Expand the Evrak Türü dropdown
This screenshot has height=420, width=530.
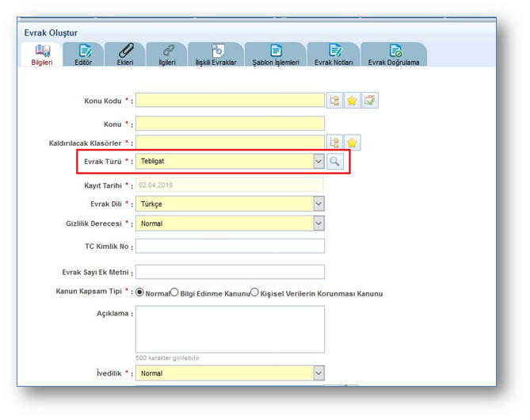coord(318,162)
